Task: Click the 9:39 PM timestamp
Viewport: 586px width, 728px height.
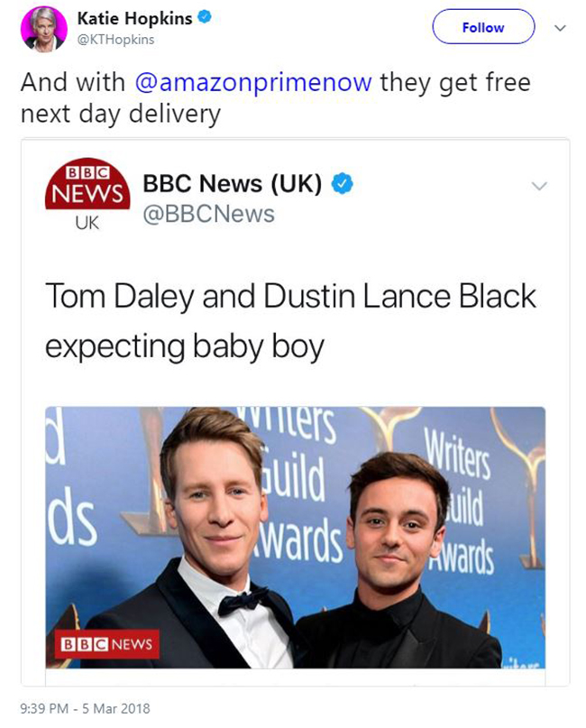Action: click(x=44, y=708)
